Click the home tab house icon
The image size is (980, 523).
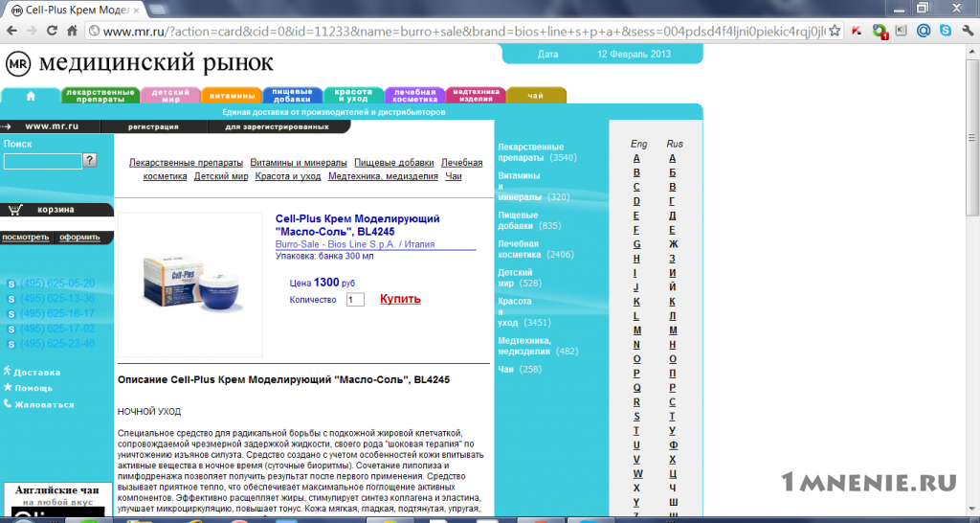pyautogui.click(x=31, y=97)
